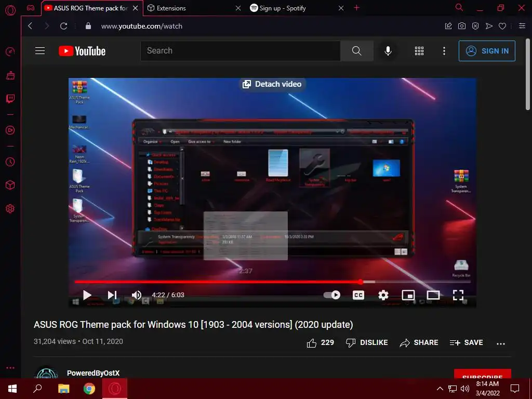Enter full screen mode

tap(458, 295)
